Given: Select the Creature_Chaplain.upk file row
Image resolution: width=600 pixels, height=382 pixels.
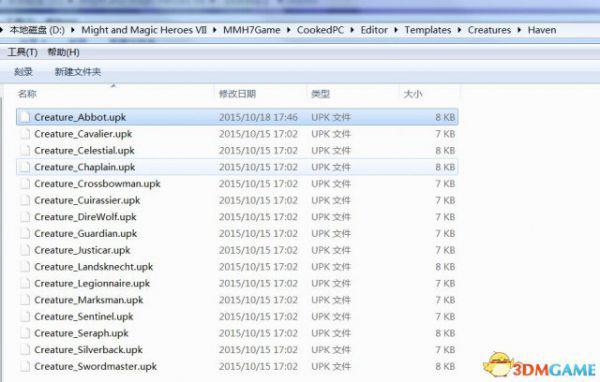Looking at the screenshot, I should pos(237,167).
